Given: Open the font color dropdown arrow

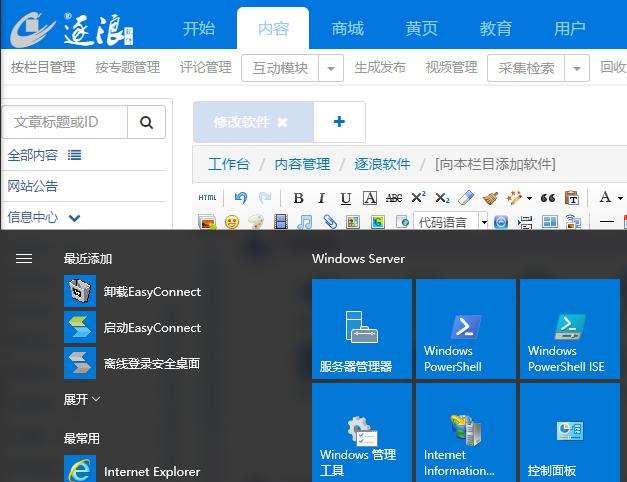Looking at the screenshot, I should 620,198.
